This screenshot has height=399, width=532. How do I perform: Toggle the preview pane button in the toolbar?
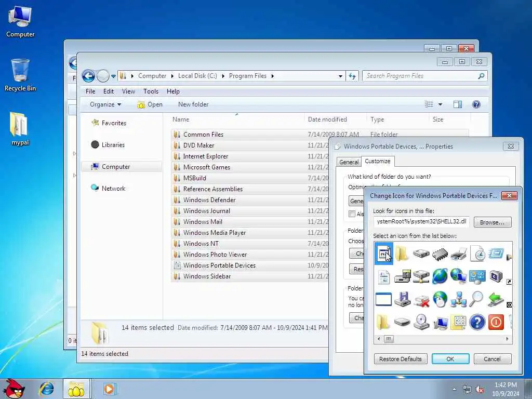click(458, 104)
